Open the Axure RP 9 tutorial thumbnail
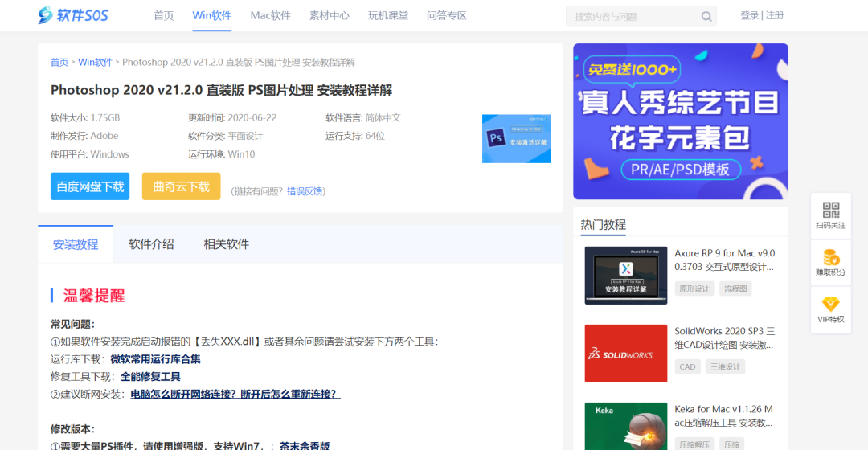 click(626, 275)
